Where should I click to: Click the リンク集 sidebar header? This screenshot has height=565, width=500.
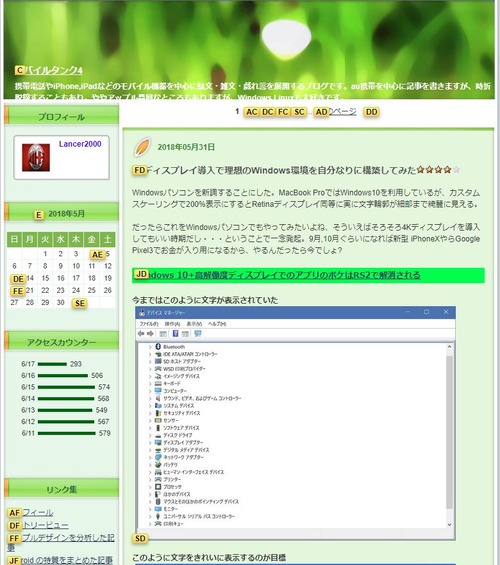pos(61,489)
